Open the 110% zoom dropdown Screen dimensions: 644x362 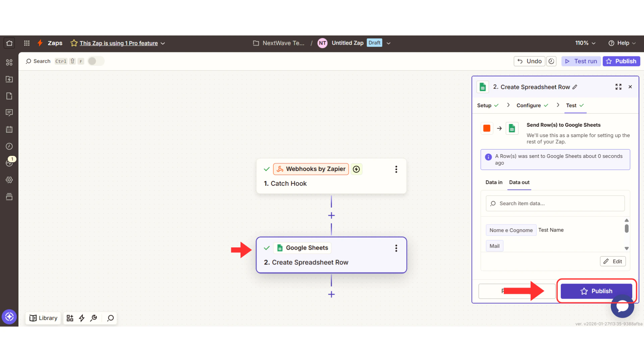[585, 43]
